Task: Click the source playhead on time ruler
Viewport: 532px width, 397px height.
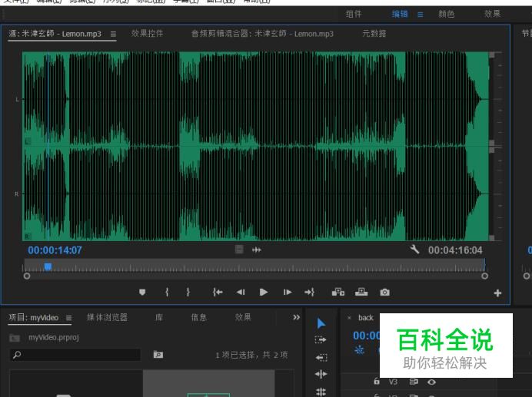Action: (48, 266)
